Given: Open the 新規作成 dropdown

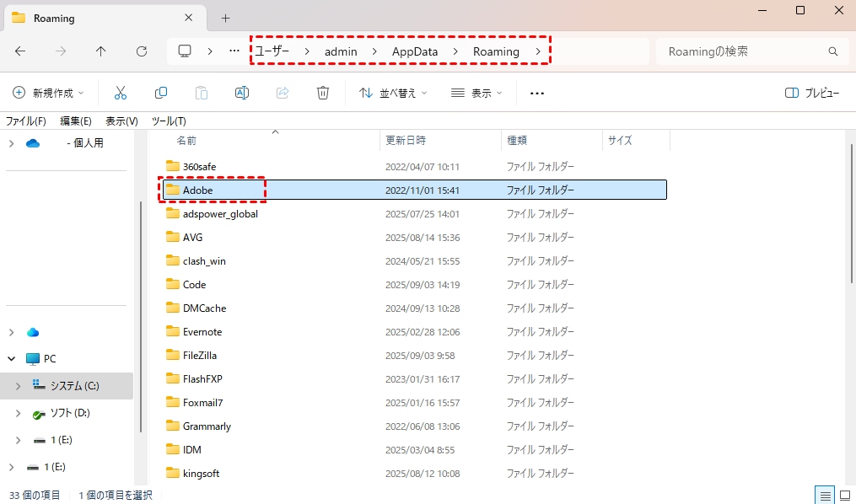Looking at the screenshot, I should pos(48,93).
